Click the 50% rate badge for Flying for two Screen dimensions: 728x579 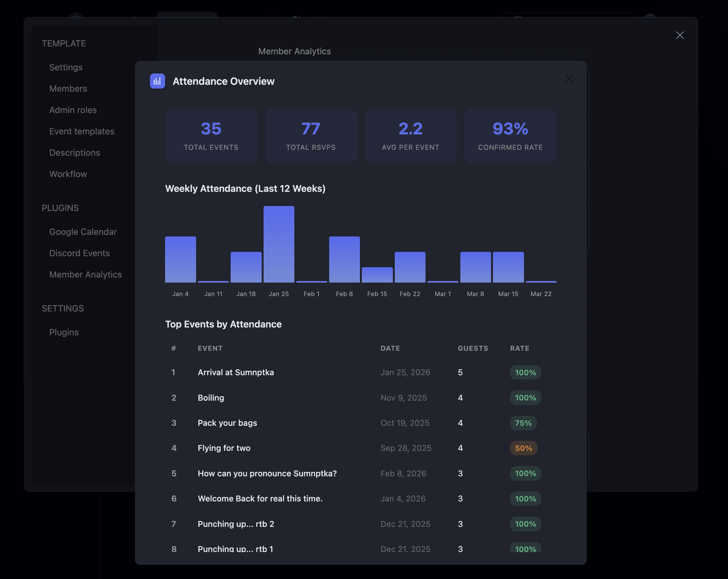pos(523,448)
